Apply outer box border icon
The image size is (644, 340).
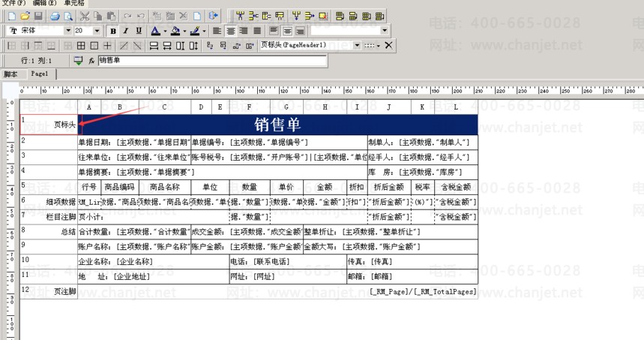(94, 46)
